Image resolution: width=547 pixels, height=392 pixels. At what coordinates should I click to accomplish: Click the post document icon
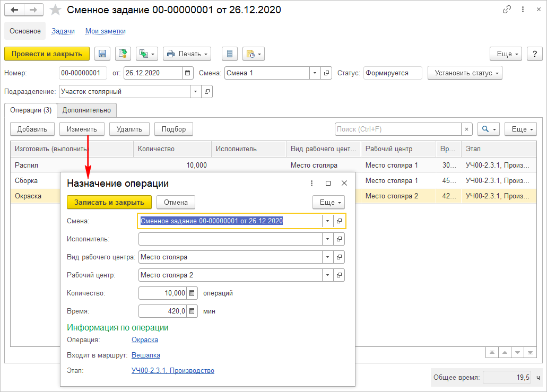pos(123,54)
